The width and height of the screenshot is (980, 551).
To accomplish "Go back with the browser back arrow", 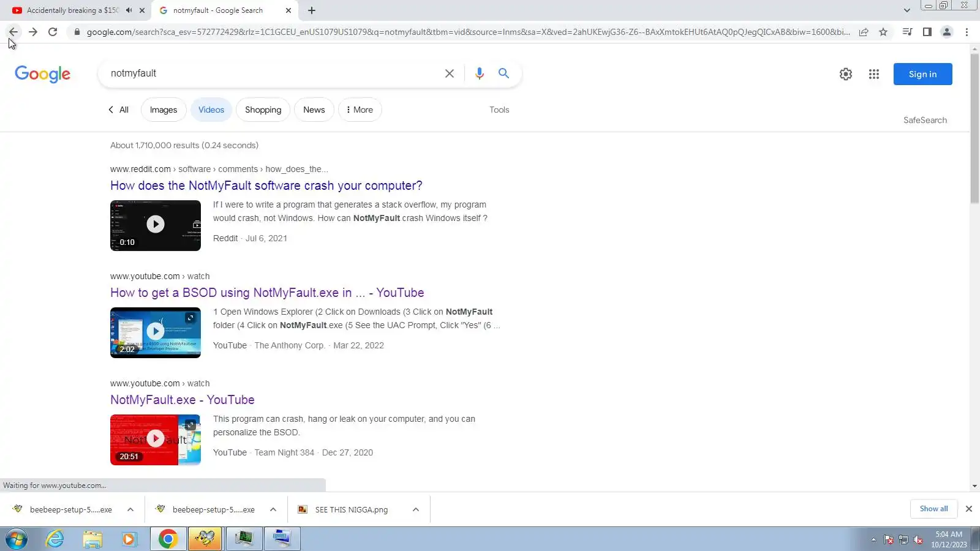I will click(x=13, y=32).
